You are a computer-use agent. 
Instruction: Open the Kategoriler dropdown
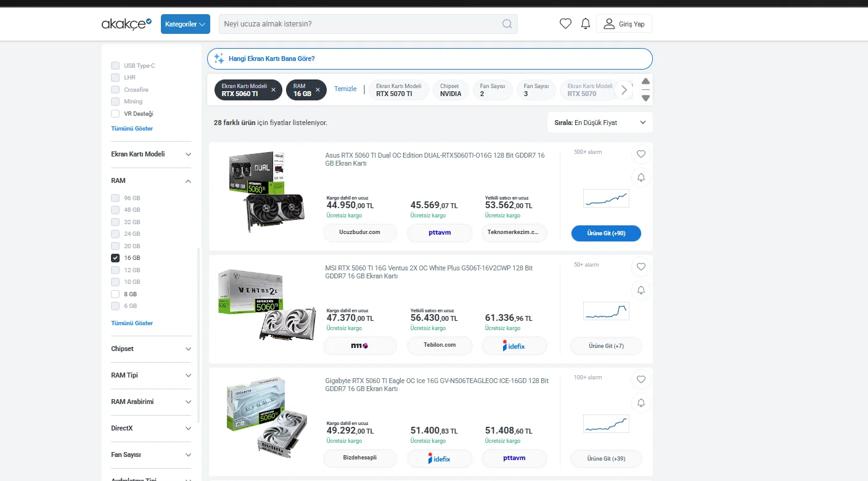click(186, 24)
